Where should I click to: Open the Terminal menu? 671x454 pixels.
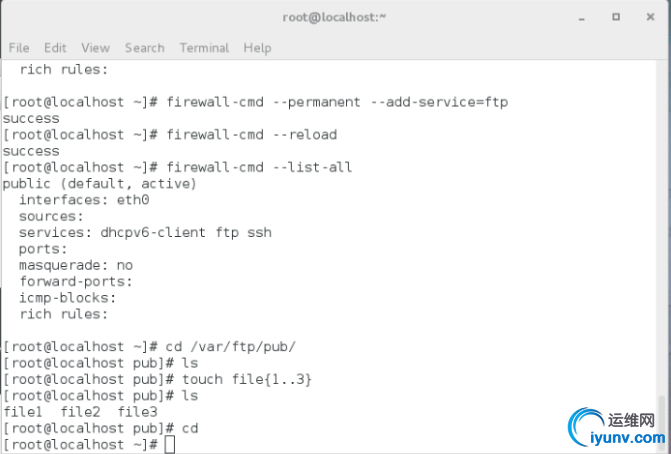pos(204,47)
